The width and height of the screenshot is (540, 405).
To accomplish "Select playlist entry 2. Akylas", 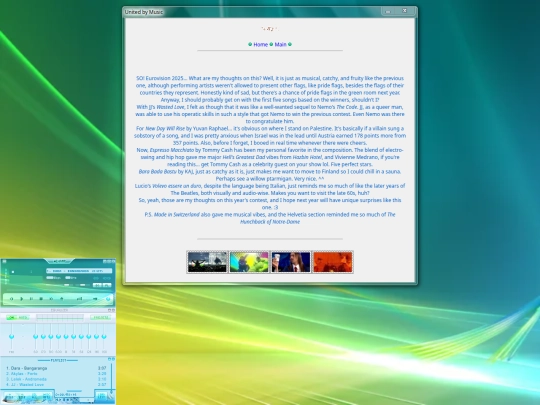I will click(x=56, y=374).
